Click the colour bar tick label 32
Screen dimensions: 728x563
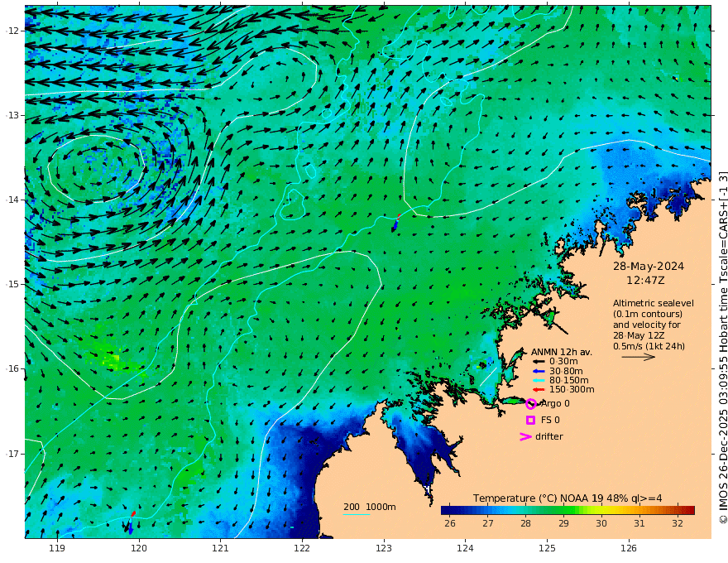678,523
